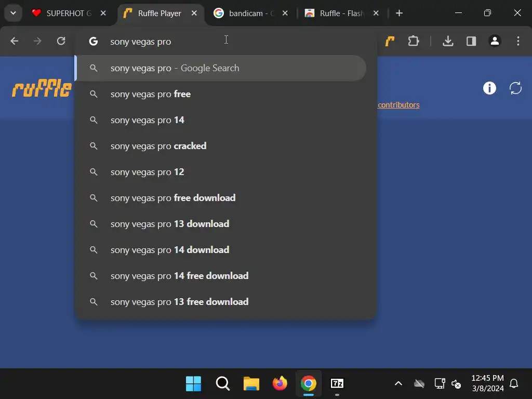Show browser downloads

(448, 41)
